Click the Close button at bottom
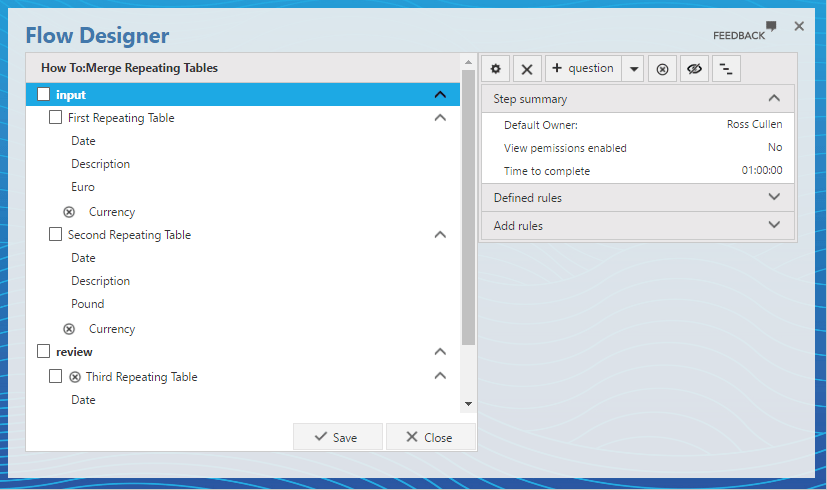 pos(430,437)
